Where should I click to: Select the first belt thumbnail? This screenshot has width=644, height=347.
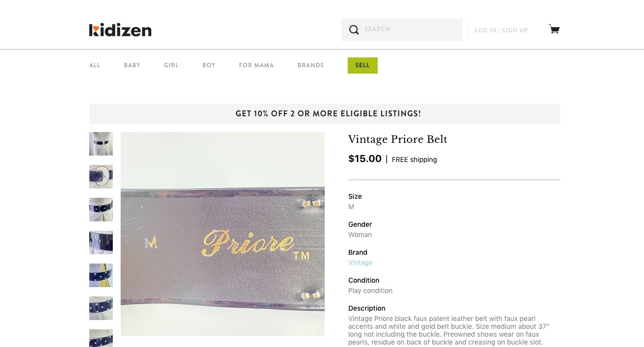tap(101, 144)
